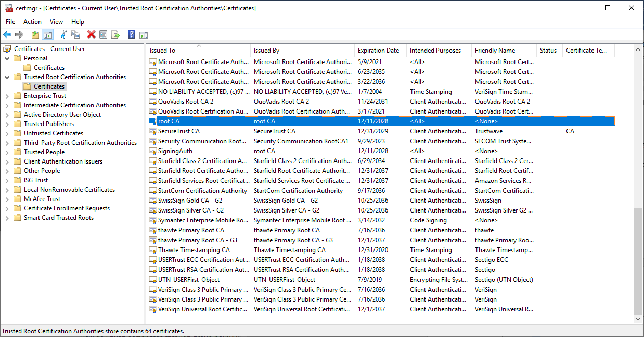Select the SecureTrust CA certificate row
The width and height of the screenshot is (644, 337).
click(178, 131)
